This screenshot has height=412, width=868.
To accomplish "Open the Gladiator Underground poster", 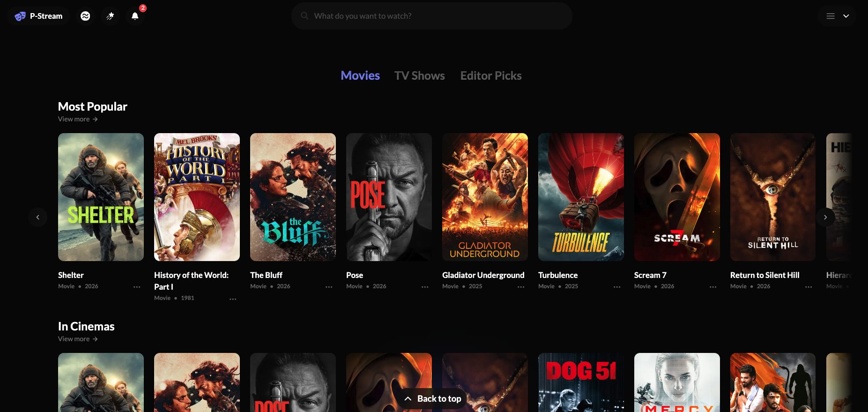I will [485, 197].
